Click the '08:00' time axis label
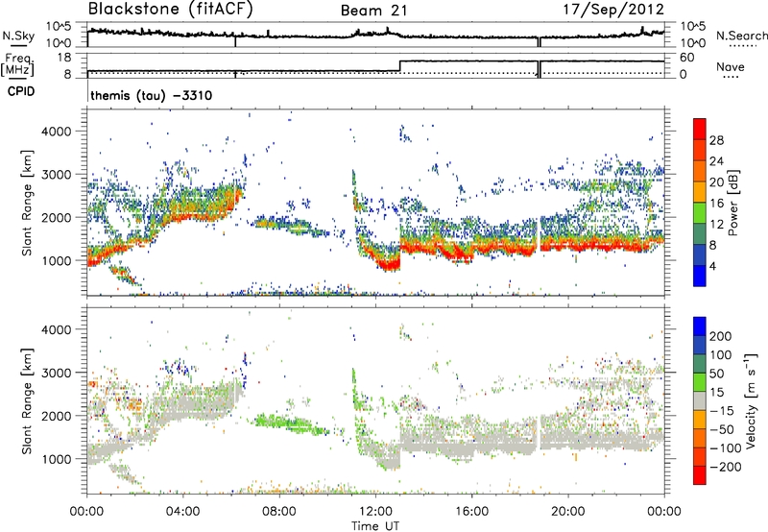768x532 pixels. 279,512
